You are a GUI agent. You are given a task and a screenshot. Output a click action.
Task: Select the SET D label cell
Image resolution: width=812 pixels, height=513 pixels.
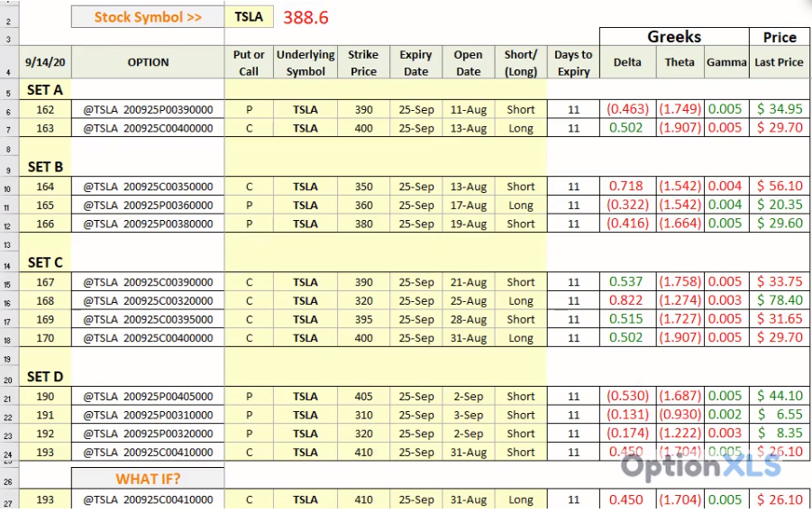point(45,377)
